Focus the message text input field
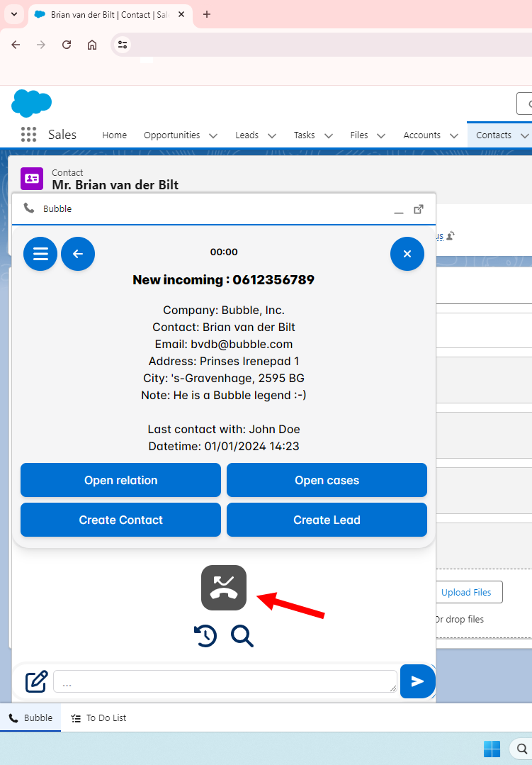532x765 pixels. tap(225, 681)
